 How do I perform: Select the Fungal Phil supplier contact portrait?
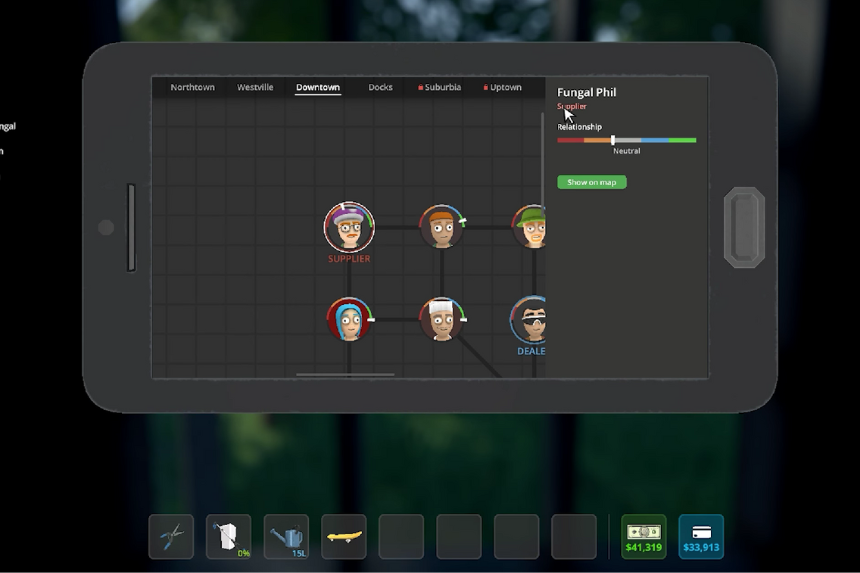(349, 227)
